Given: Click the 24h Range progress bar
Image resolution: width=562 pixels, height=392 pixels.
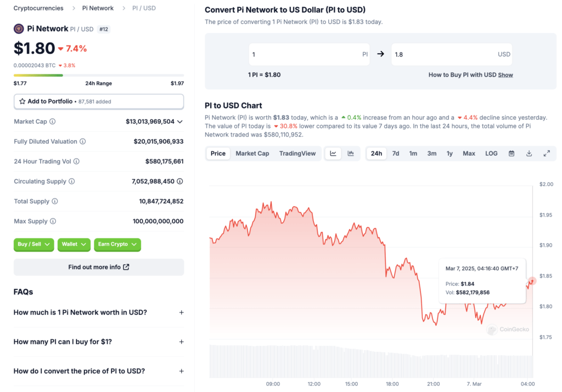Looking at the screenshot, I should point(99,75).
